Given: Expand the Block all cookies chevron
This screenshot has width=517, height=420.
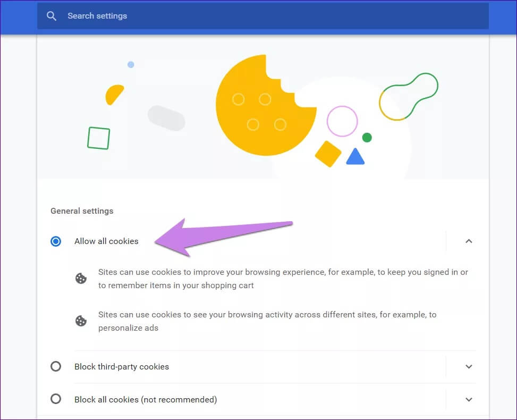Looking at the screenshot, I should [x=469, y=399].
